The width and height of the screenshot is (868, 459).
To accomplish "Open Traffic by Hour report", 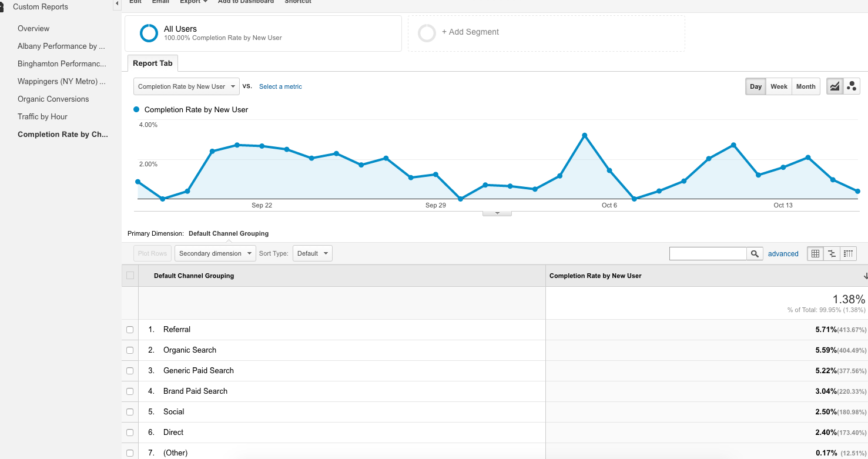I will 42,116.
